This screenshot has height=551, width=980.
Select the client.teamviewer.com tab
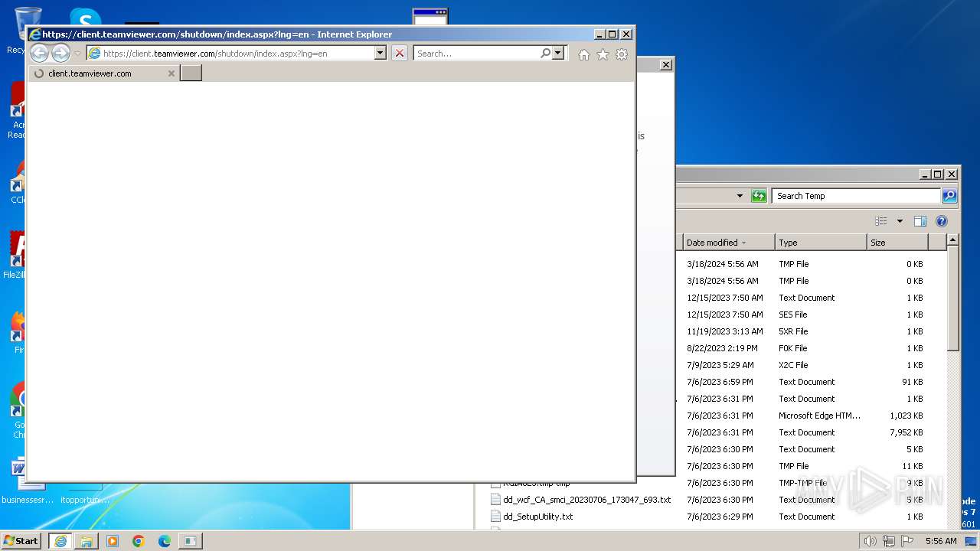[103, 73]
